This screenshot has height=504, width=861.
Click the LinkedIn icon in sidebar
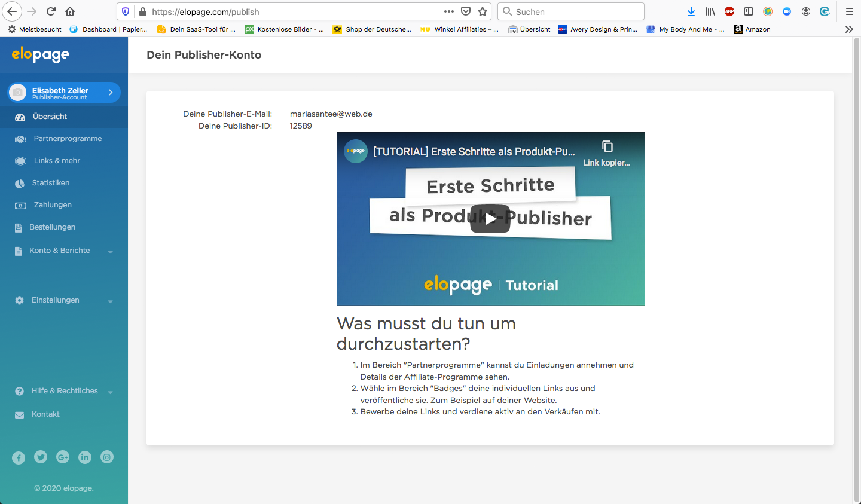tap(85, 457)
